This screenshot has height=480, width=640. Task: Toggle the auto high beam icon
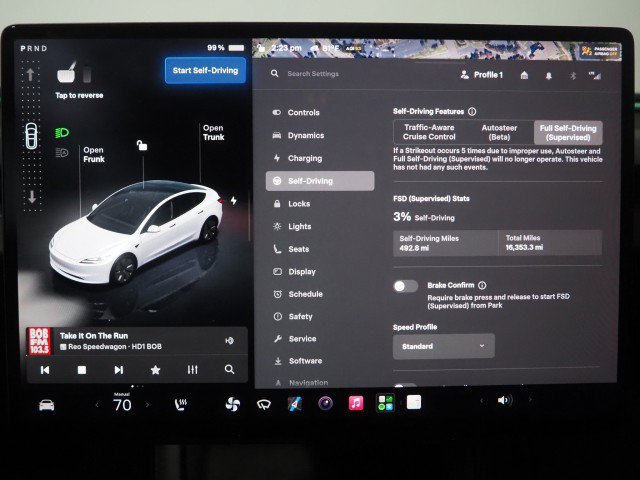(x=62, y=153)
